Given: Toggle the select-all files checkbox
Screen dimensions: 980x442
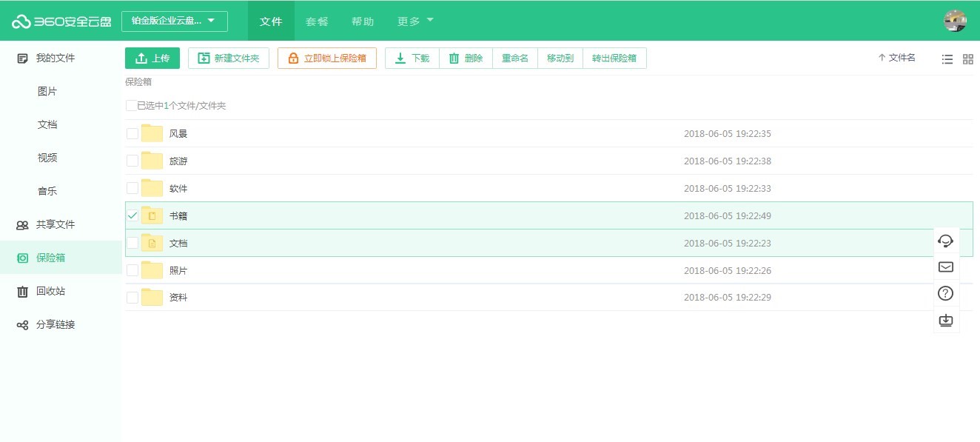Looking at the screenshot, I should click(131, 106).
